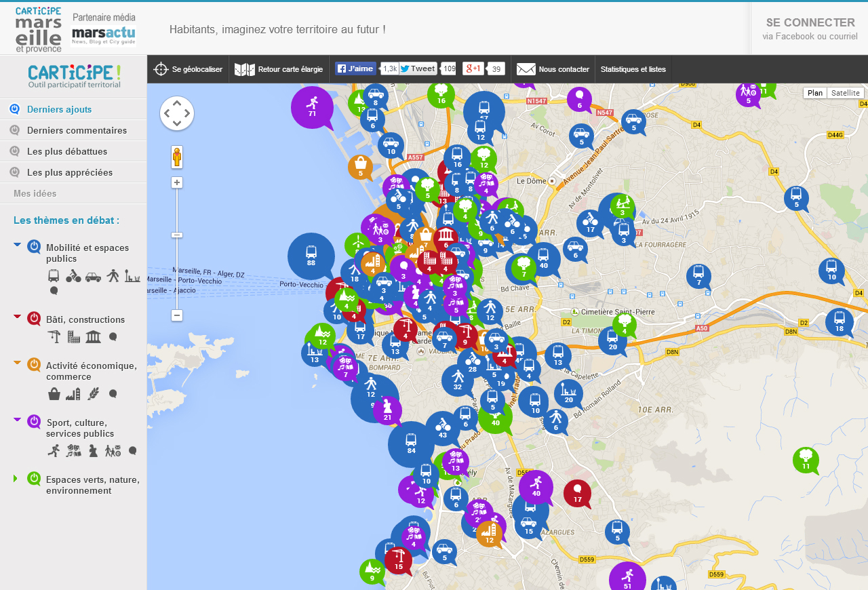
Task: Click the museum building filter icon
Action: click(x=93, y=336)
